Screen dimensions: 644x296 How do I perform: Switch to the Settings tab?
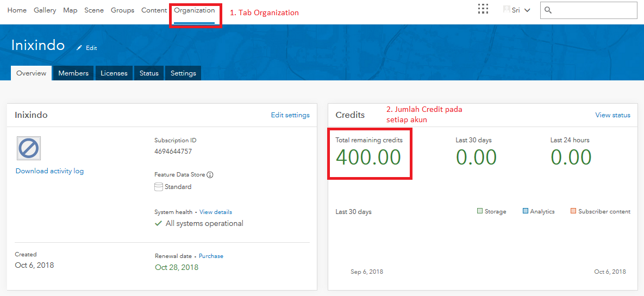pyautogui.click(x=183, y=73)
